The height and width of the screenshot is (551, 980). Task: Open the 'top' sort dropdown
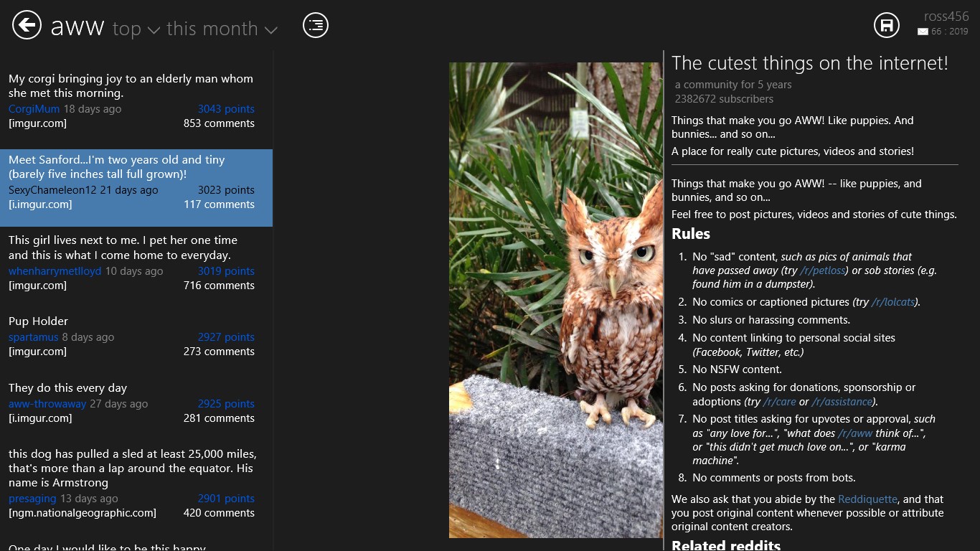point(136,29)
